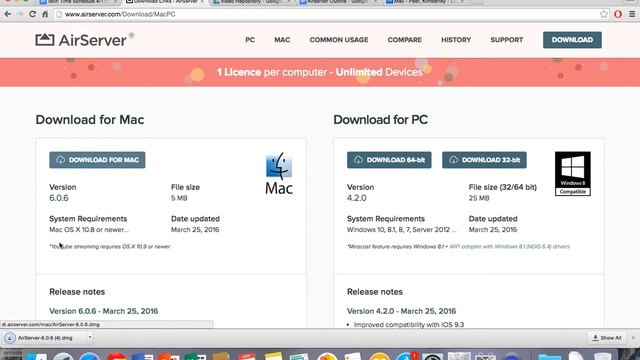Click the Download button in the header
The width and height of the screenshot is (640, 360).
(572, 40)
